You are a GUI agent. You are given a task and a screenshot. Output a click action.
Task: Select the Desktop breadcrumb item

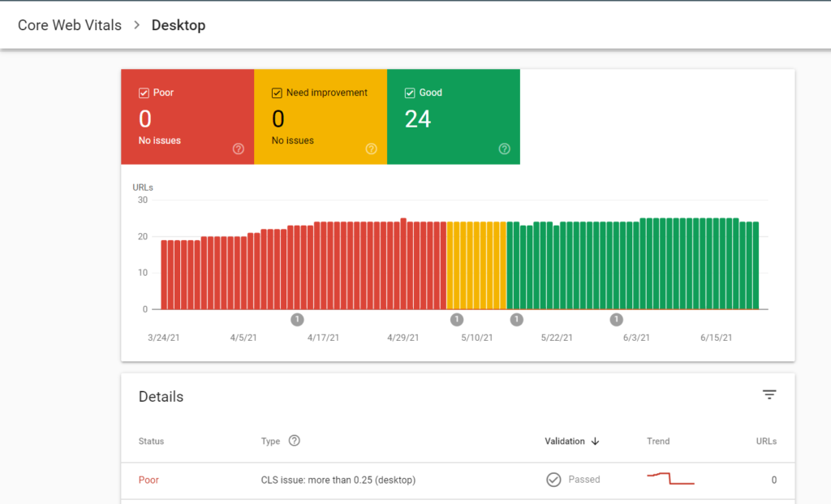179,25
